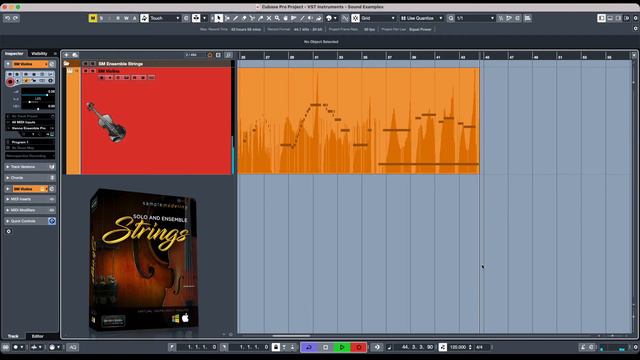Click the green Play transport button

pos(342,347)
